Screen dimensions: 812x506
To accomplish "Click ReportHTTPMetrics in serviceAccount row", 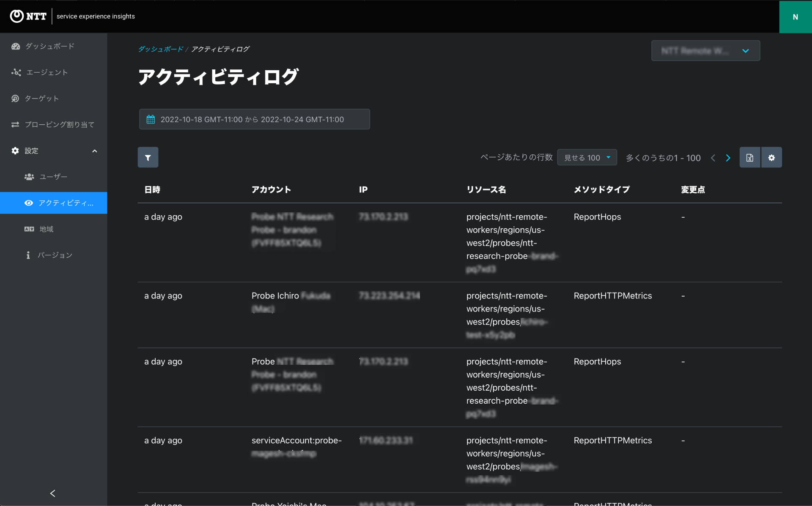I will [x=613, y=440].
